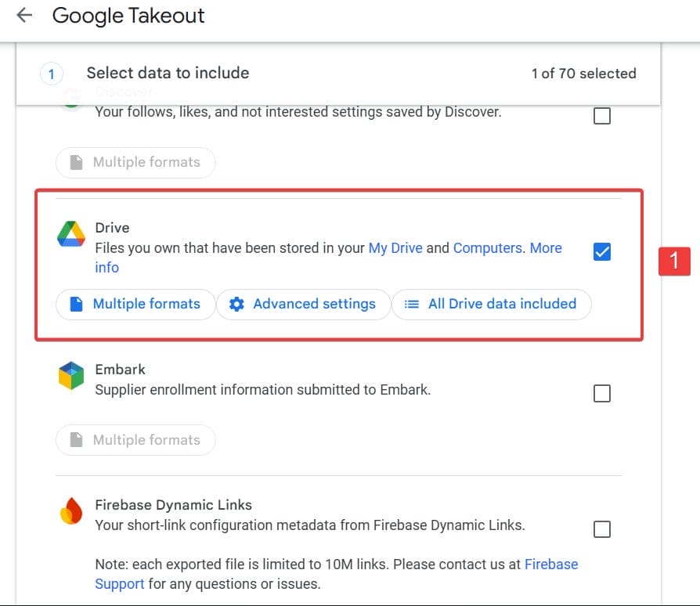Click the Firebase Dynamic Links flame icon
The image size is (700, 606).
tap(70, 511)
